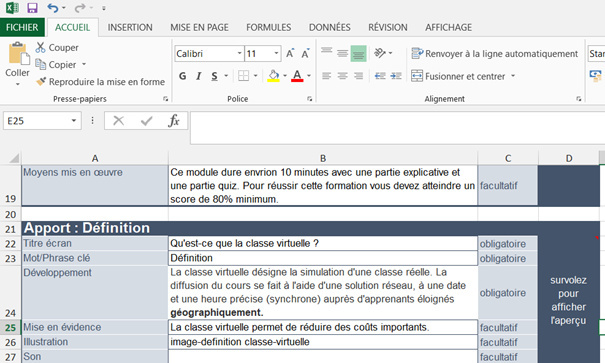This screenshot has height=363, width=605.
Task: Click the decrease indent icon
Action: coord(380,76)
